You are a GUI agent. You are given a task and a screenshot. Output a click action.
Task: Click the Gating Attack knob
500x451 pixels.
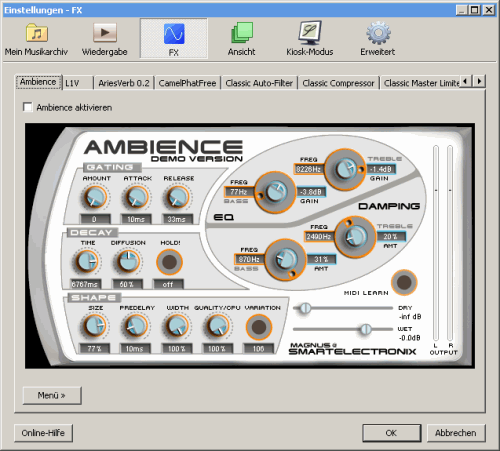click(x=136, y=197)
